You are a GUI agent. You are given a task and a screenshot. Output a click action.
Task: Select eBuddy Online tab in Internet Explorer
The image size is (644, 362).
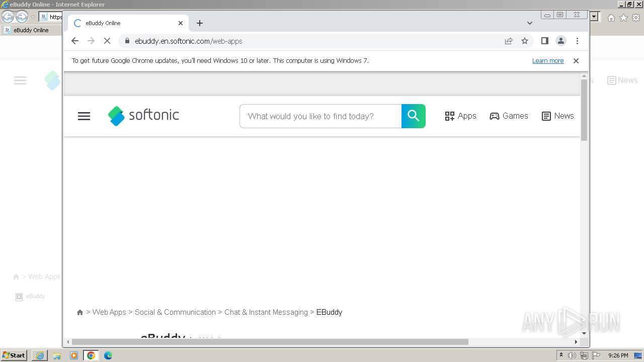[31, 30]
